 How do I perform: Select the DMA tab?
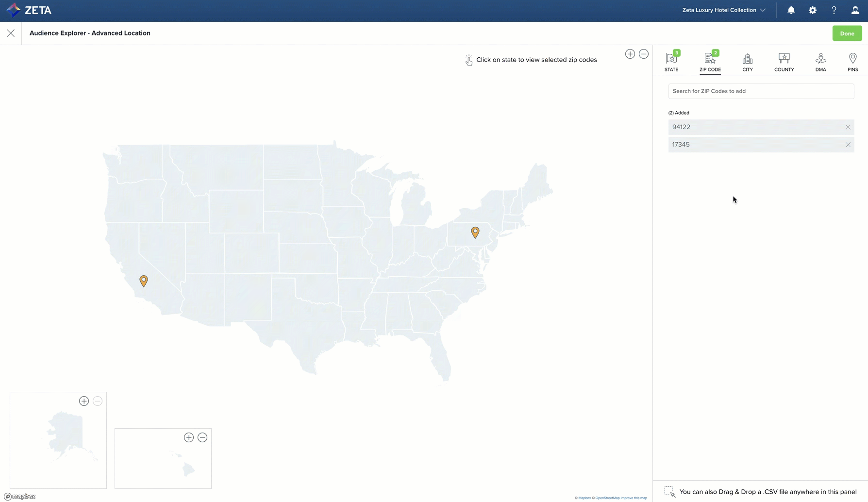(x=820, y=62)
